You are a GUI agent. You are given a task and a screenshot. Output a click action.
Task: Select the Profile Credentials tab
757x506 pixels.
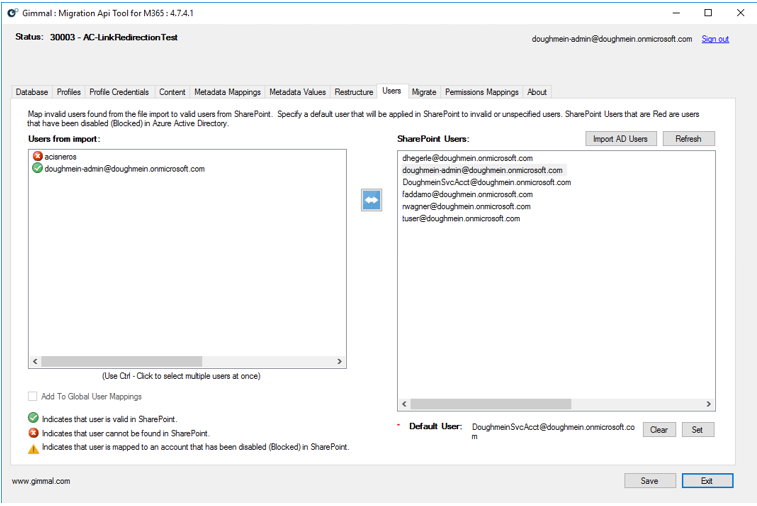[119, 92]
